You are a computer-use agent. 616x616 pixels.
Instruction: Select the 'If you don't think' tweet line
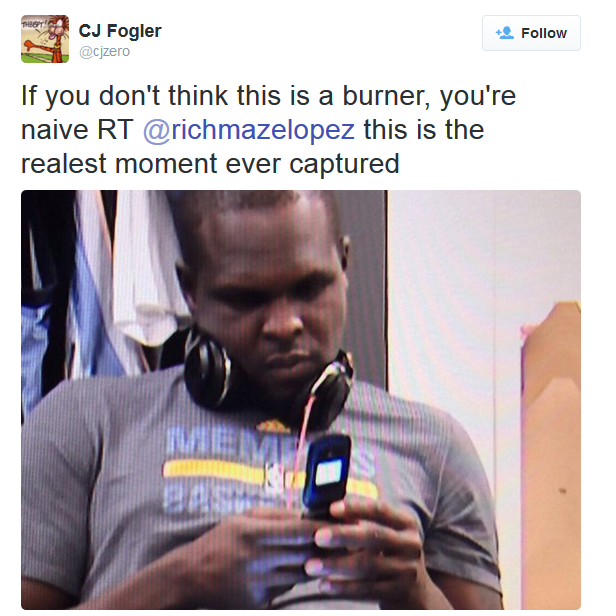click(x=268, y=96)
